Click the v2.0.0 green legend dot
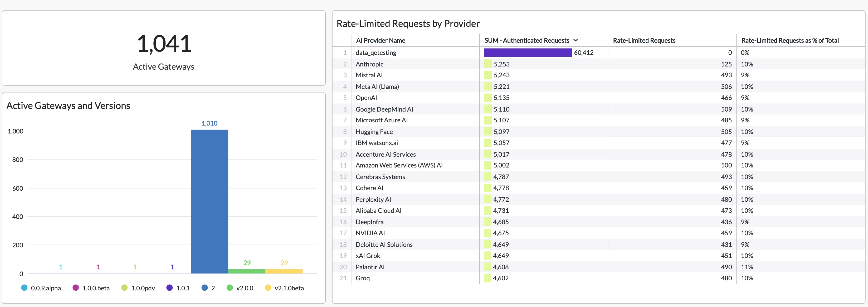868x307 pixels. (230, 288)
